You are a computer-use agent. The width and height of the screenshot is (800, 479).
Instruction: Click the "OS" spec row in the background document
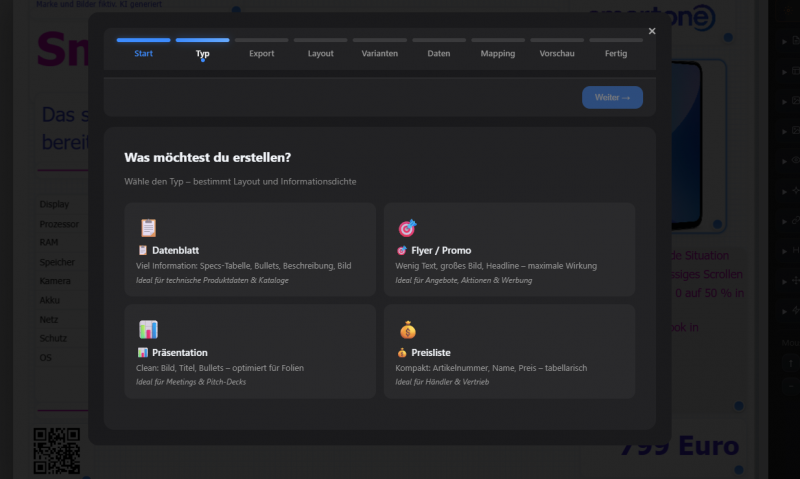45,358
